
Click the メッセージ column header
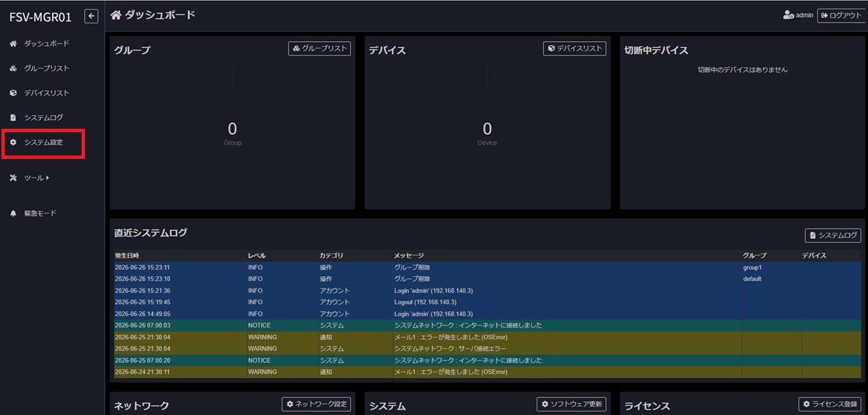409,255
